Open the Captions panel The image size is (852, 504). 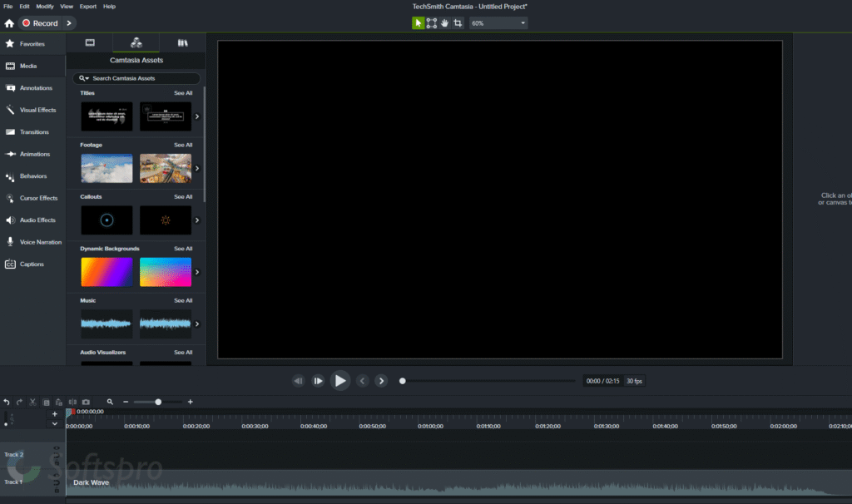tap(32, 264)
